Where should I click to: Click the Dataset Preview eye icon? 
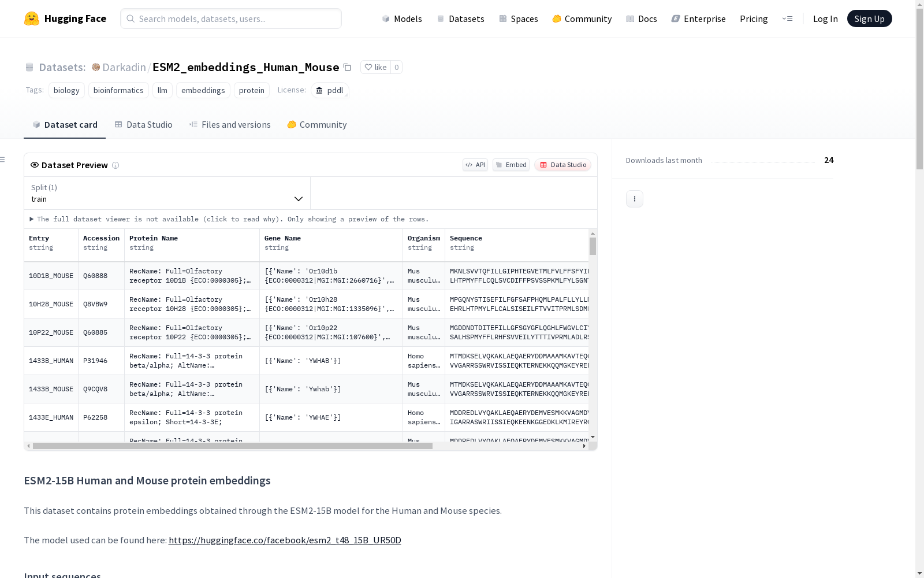(x=35, y=165)
